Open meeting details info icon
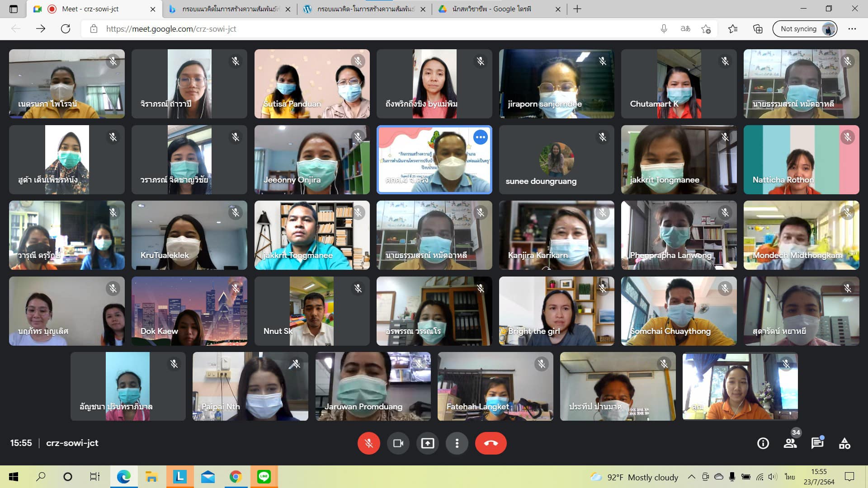The height and width of the screenshot is (488, 868). click(763, 443)
